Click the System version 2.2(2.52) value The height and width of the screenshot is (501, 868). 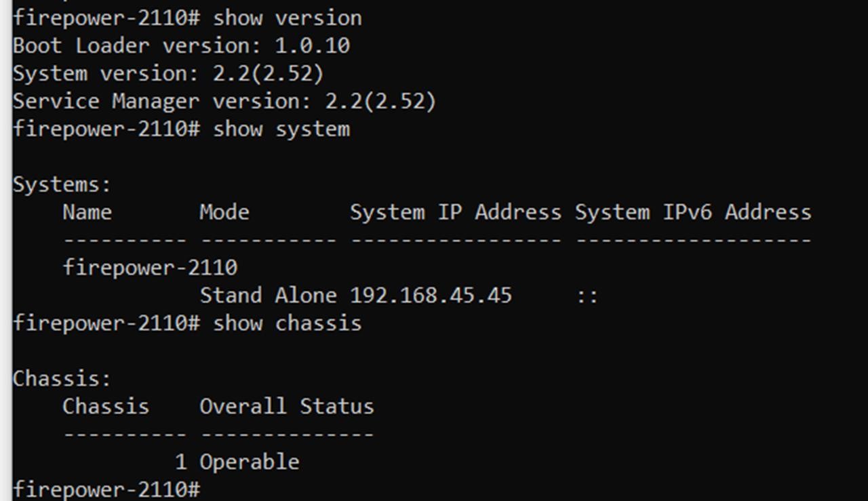pyautogui.click(x=268, y=73)
